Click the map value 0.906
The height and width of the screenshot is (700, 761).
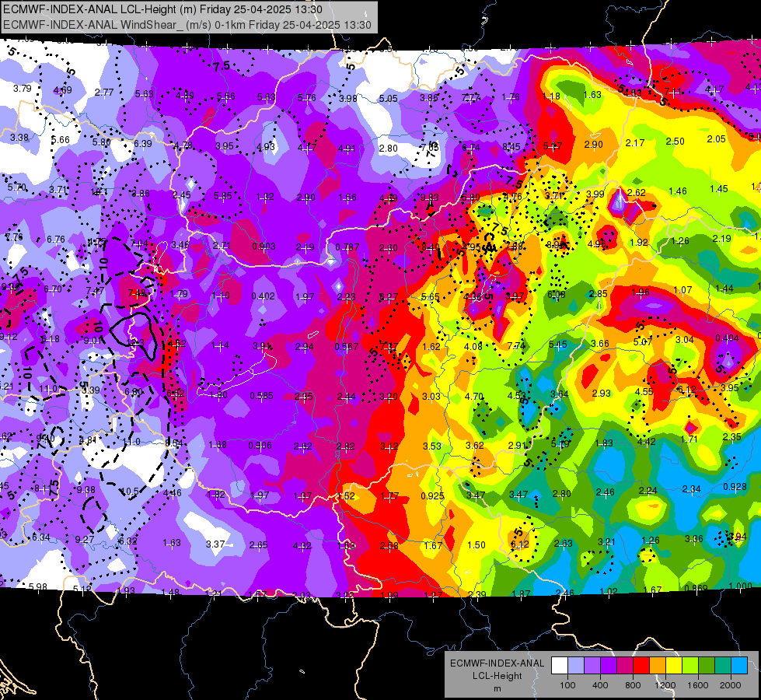pos(260,446)
